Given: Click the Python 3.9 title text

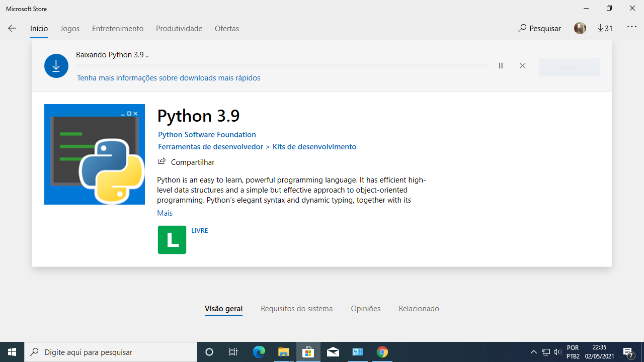Looking at the screenshot, I should pos(199,116).
